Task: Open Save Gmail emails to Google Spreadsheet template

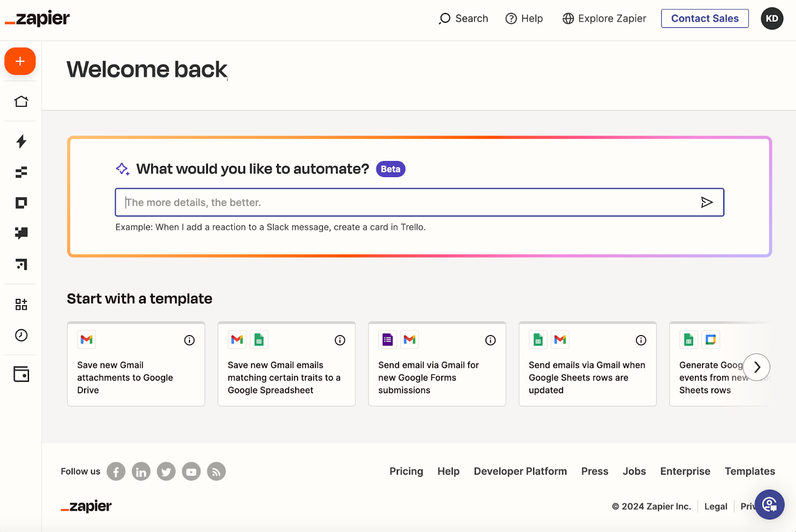Action: click(287, 364)
